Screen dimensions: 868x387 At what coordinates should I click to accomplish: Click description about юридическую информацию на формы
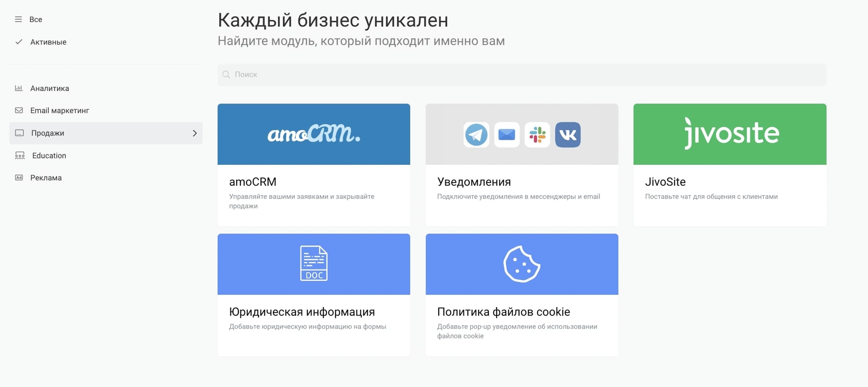click(x=307, y=326)
